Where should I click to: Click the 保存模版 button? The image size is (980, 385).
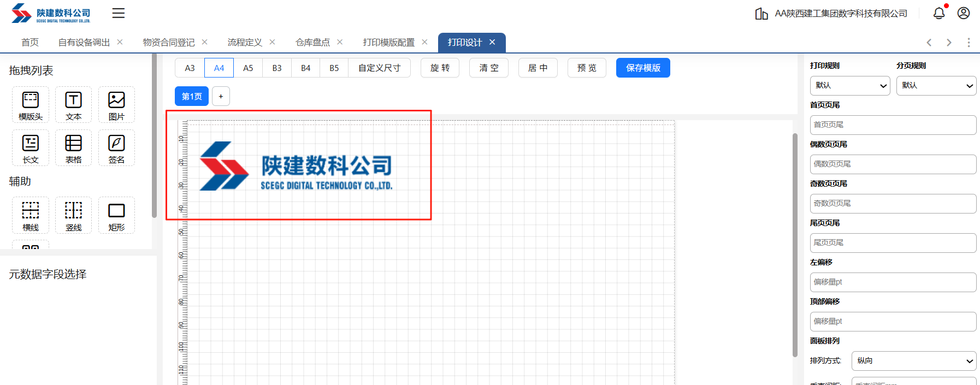[x=643, y=68]
